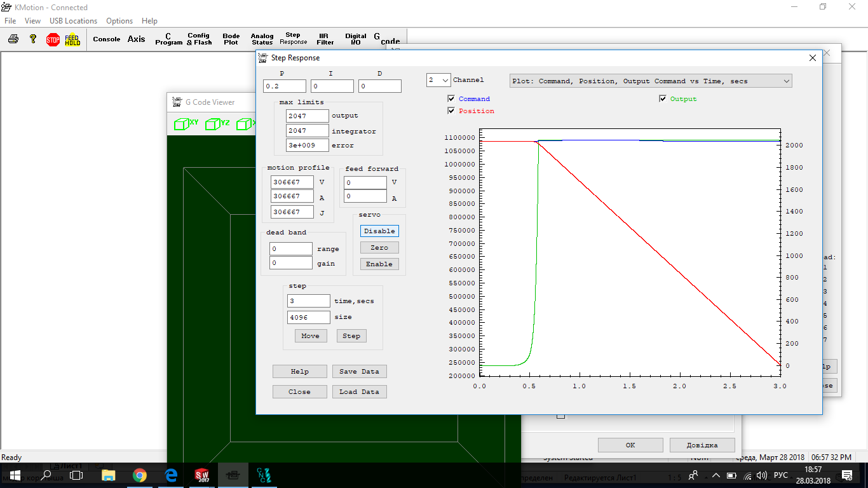Click the printer icon in KMotion toolbar

click(13, 39)
